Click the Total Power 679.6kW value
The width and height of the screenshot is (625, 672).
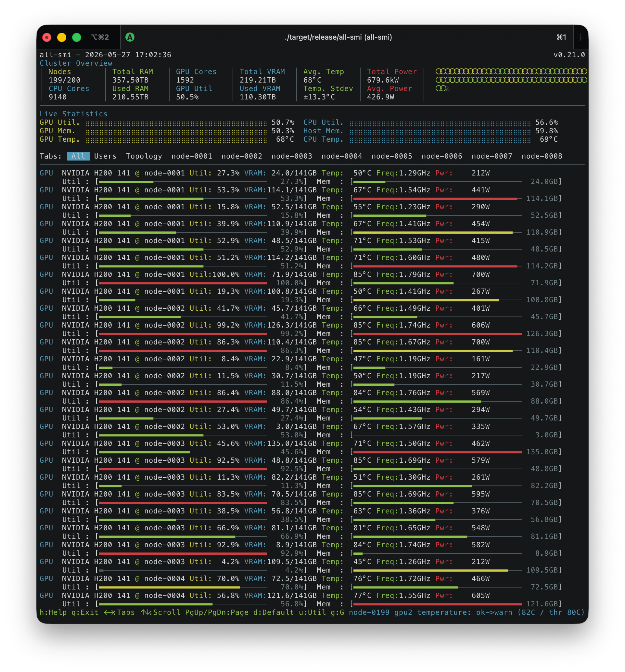click(383, 80)
